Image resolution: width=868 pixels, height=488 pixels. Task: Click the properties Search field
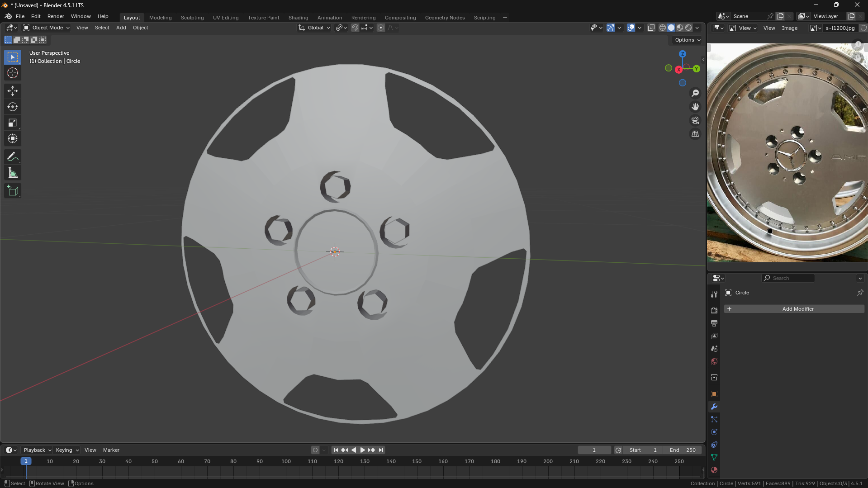click(788, 278)
